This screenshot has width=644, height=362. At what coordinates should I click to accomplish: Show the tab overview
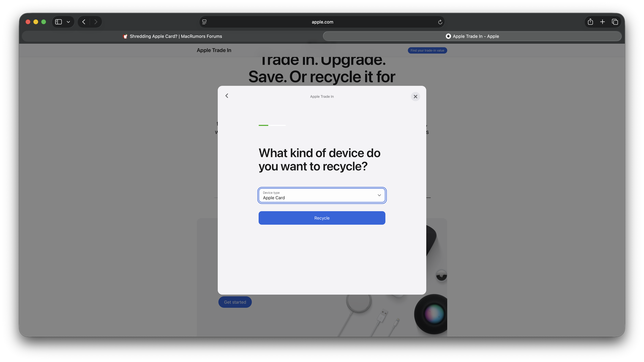[615, 22]
